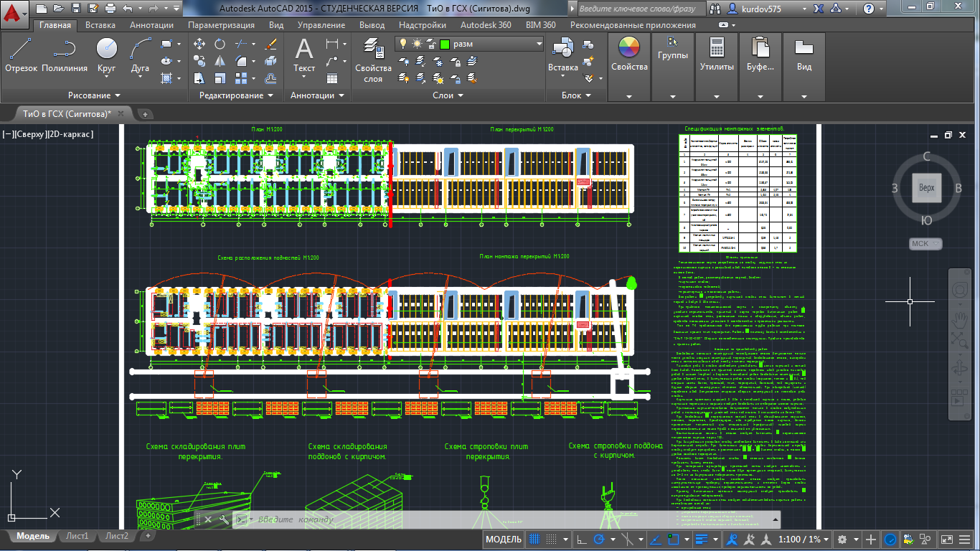The image size is (980, 551).
Task: Toggle hardware acceleration circle icon
Action: tap(890, 540)
